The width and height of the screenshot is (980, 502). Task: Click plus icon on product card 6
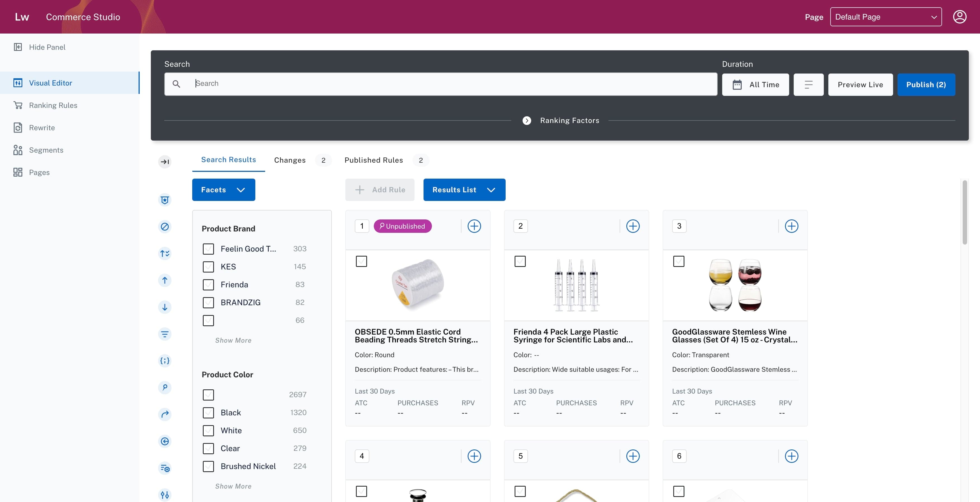pos(791,456)
